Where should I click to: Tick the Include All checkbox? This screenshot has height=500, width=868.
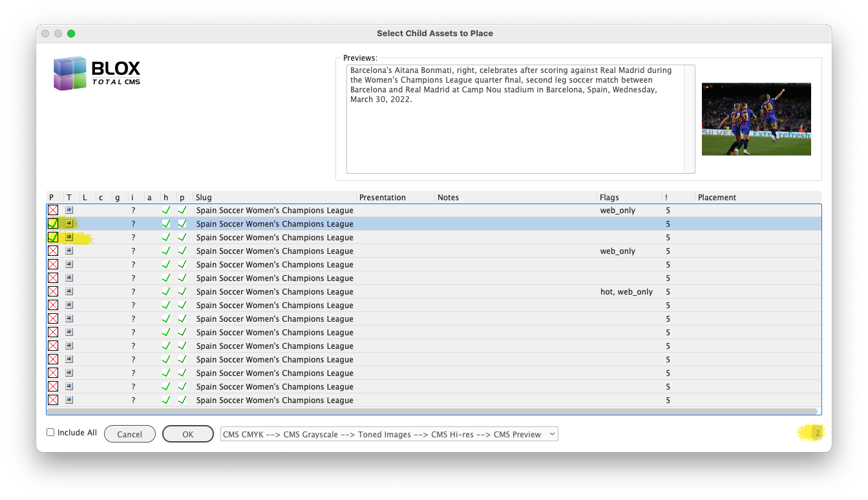pos(50,432)
